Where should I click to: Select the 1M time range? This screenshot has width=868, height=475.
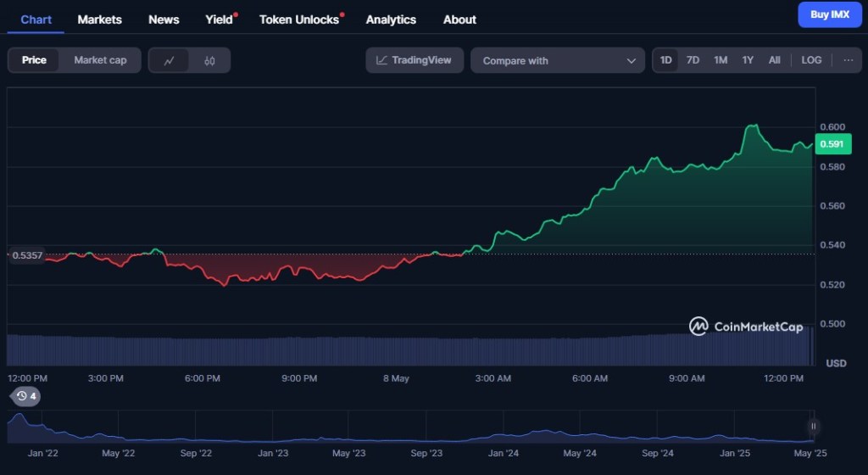coord(721,60)
